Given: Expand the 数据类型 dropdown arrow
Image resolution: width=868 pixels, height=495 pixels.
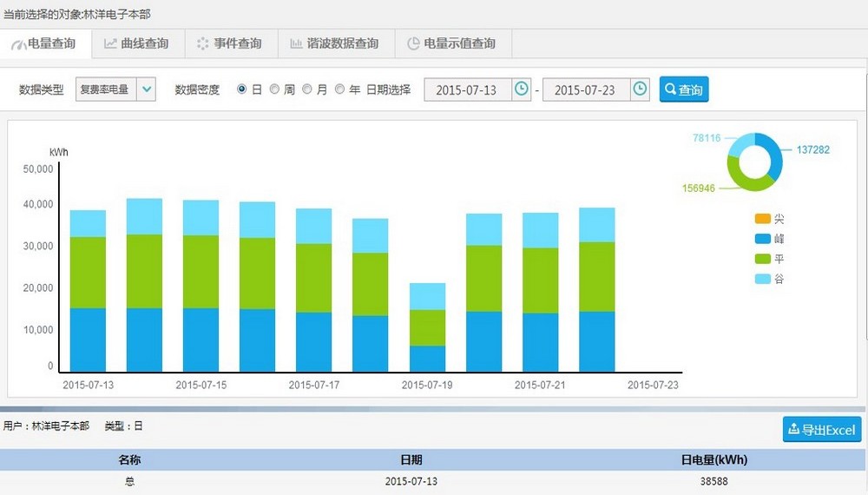Looking at the screenshot, I should [x=146, y=89].
